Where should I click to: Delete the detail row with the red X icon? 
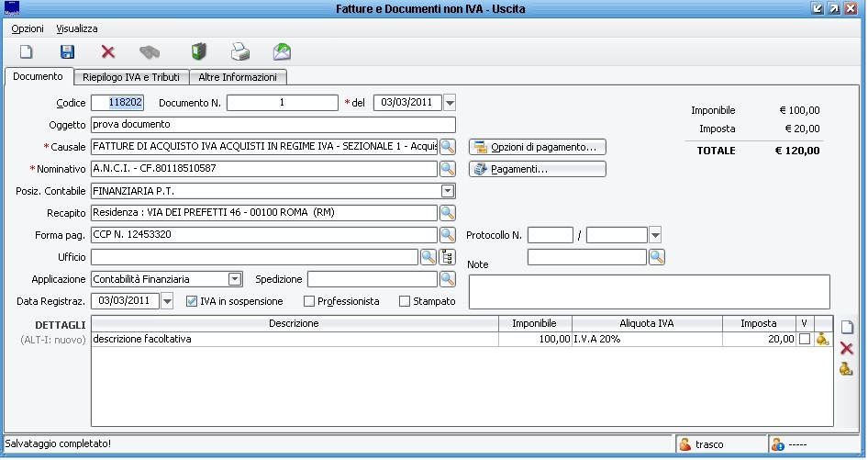tap(846, 348)
